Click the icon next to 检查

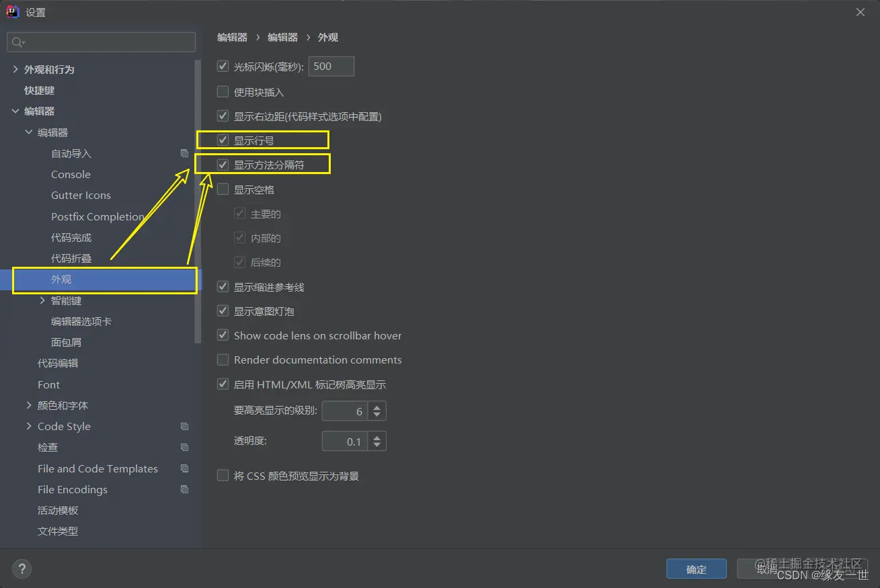tap(184, 447)
